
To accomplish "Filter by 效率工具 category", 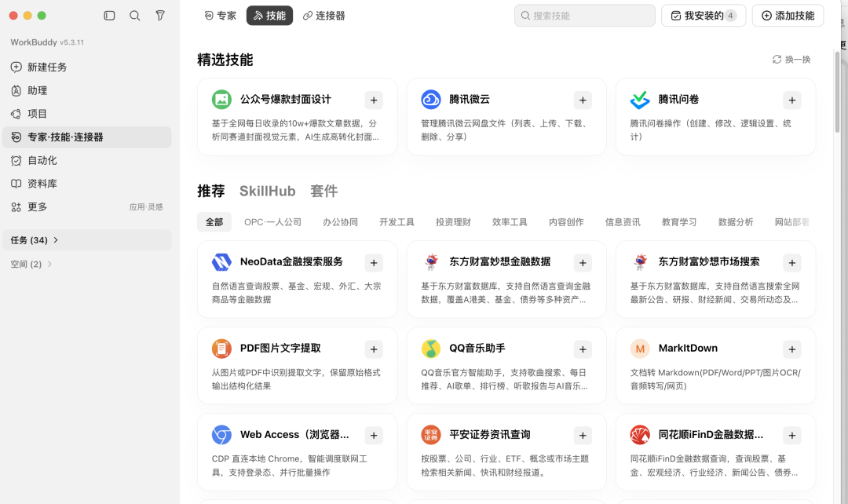I will [510, 222].
